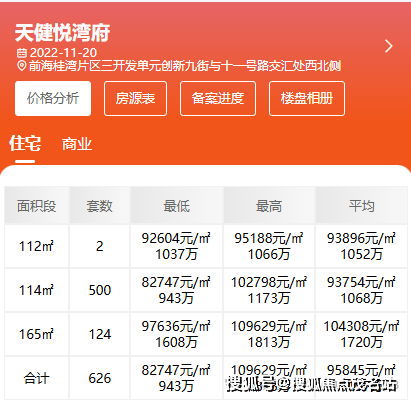411x401 pixels.
Task: Open the 价格分析 button
Action: (53, 98)
